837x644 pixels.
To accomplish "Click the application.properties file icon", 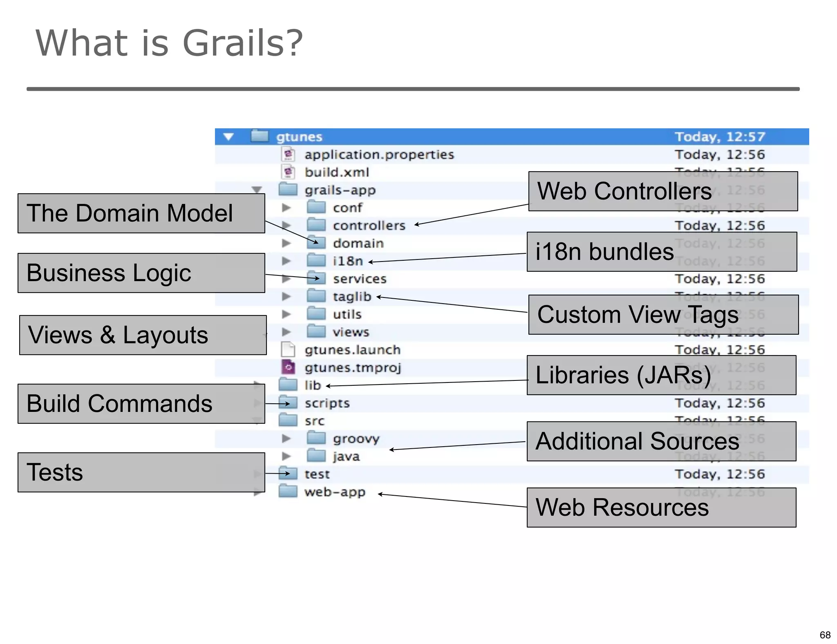I will (288, 154).
